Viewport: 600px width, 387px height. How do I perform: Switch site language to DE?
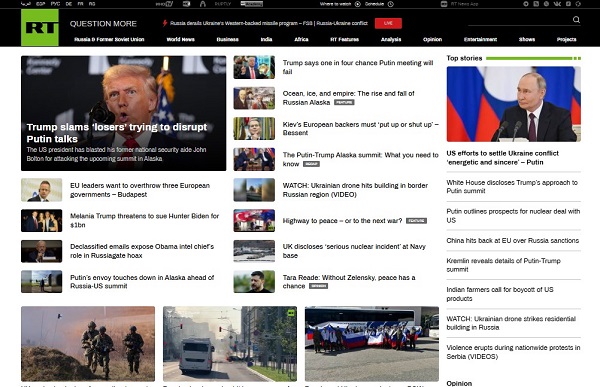pyautogui.click(x=69, y=4)
